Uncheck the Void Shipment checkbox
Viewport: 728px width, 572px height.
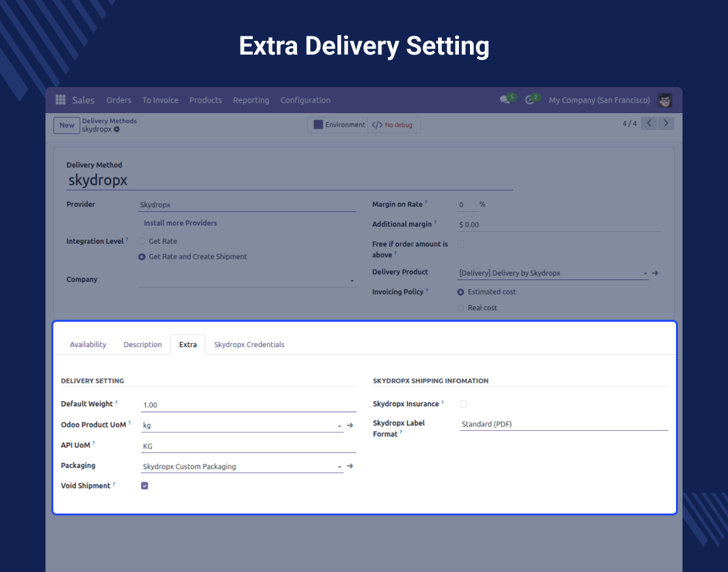tap(144, 486)
